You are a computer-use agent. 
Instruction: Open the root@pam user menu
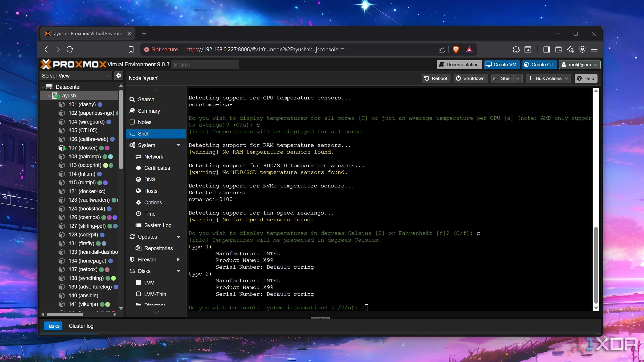(x=579, y=65)
